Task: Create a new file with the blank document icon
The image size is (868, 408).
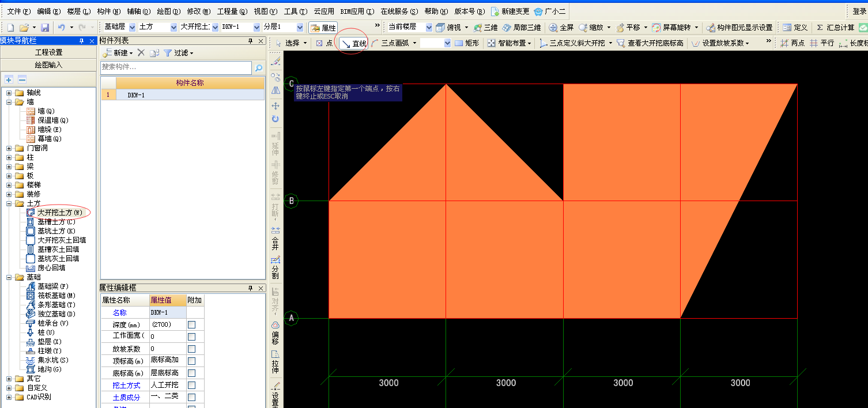Action: 10,27
